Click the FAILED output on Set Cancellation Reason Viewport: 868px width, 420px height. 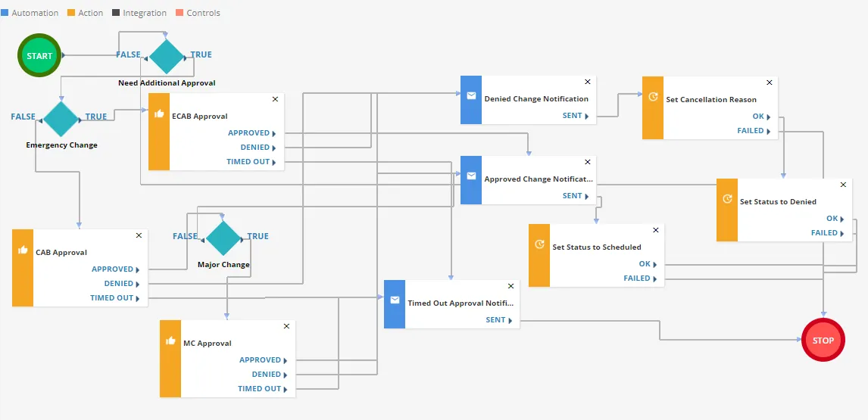pos(754,131)
